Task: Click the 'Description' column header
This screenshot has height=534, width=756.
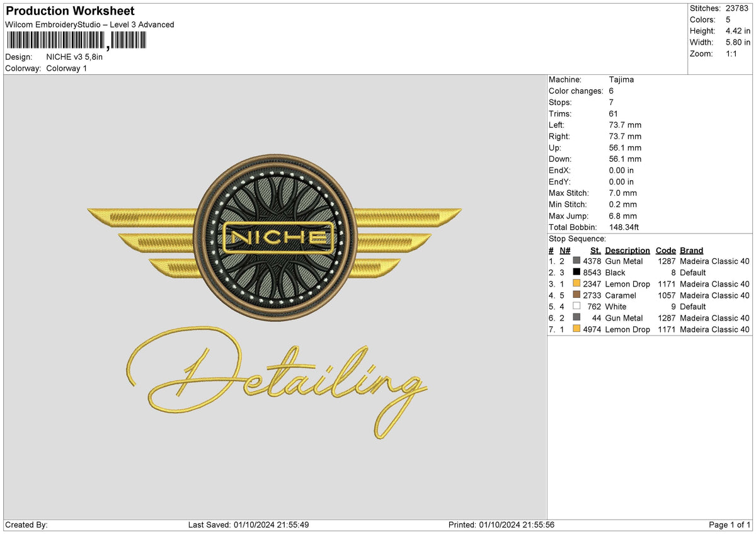Action: (x=627, y=250)
